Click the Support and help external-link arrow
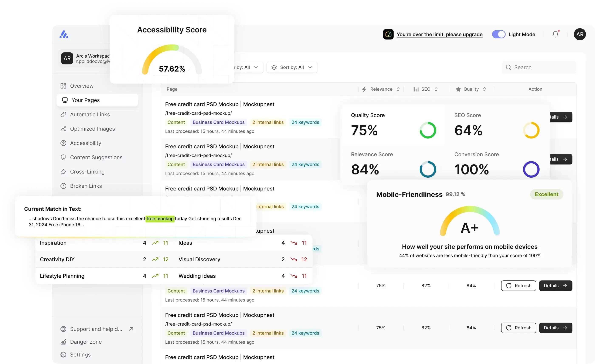The height and width of the screenshot is (364, 595). [x=131, y=329]
